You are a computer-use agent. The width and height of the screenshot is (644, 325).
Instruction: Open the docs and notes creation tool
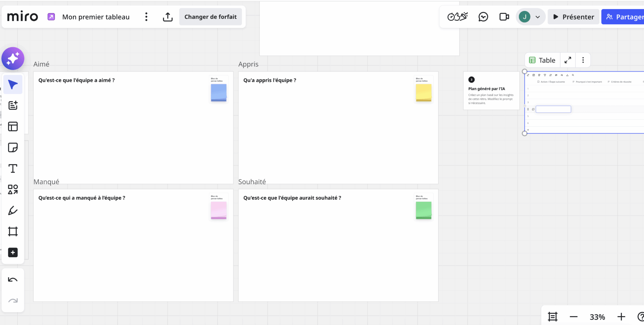coord(13,105)
